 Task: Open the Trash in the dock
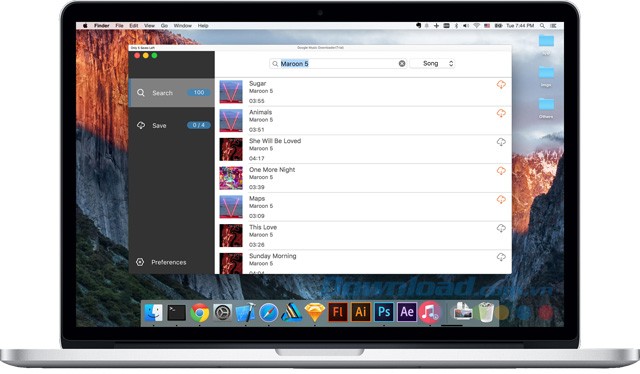coord(486,312)
